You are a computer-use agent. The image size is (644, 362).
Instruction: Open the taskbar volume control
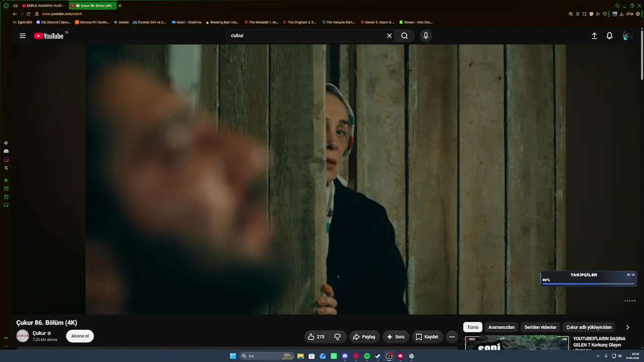620,356
